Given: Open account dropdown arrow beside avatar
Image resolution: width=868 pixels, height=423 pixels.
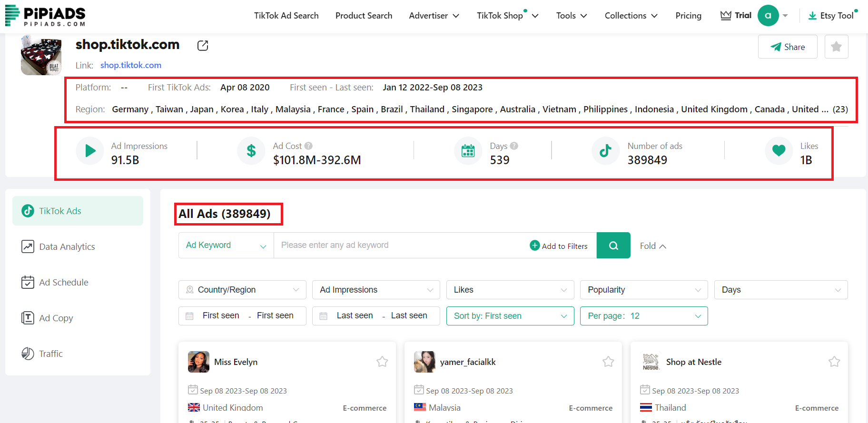Looking at the screenshot, I should pyautogui.click(x=785, y=16).
